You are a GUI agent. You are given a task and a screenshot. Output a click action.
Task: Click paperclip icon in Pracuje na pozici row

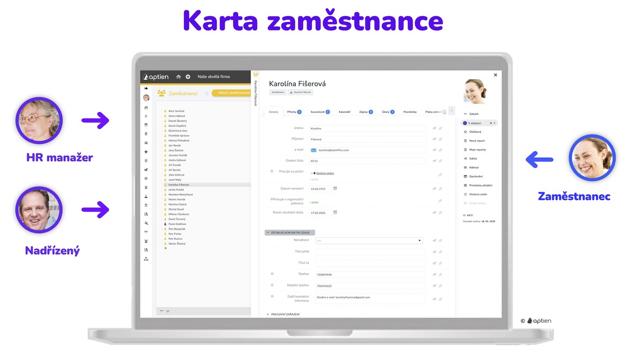pyautogui.click(x=440, y=175)
